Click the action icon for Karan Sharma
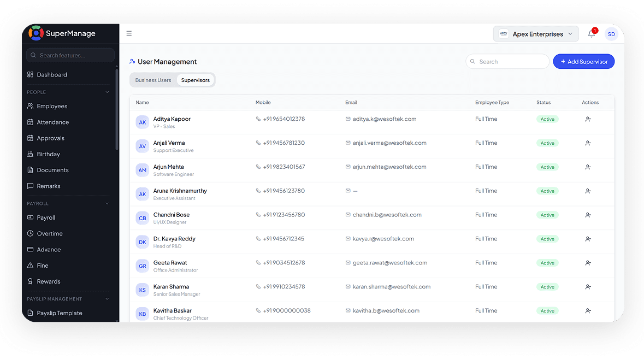Image resolution: width=644 pixels, height=359 pixels. tap(588, 287)
